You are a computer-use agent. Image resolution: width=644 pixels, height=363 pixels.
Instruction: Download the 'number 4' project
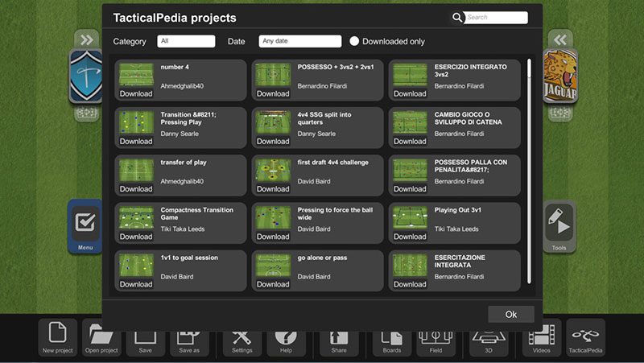tap(136, 93)
